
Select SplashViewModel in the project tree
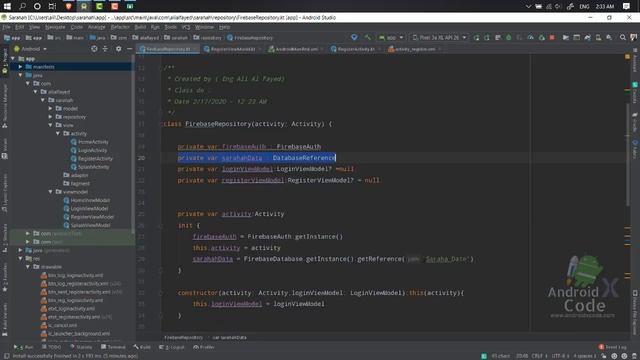click(x=87, y=225)
